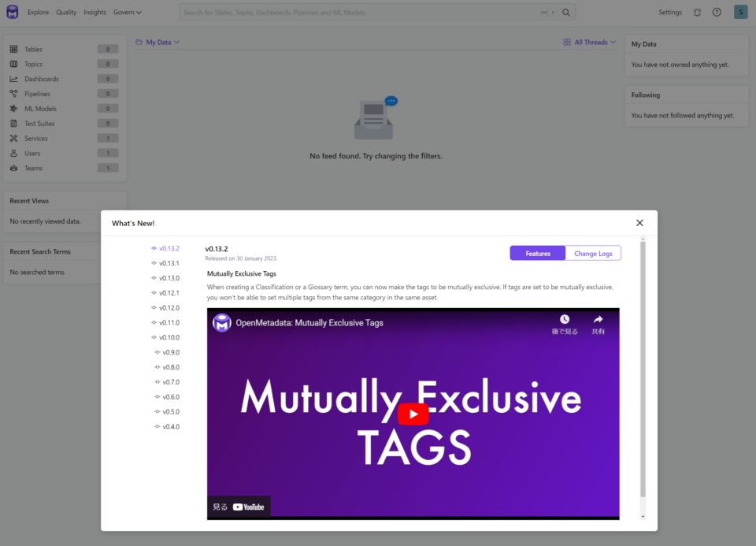The image size is (756, 546).
Task: Switch to Features view
Action: 538,253
